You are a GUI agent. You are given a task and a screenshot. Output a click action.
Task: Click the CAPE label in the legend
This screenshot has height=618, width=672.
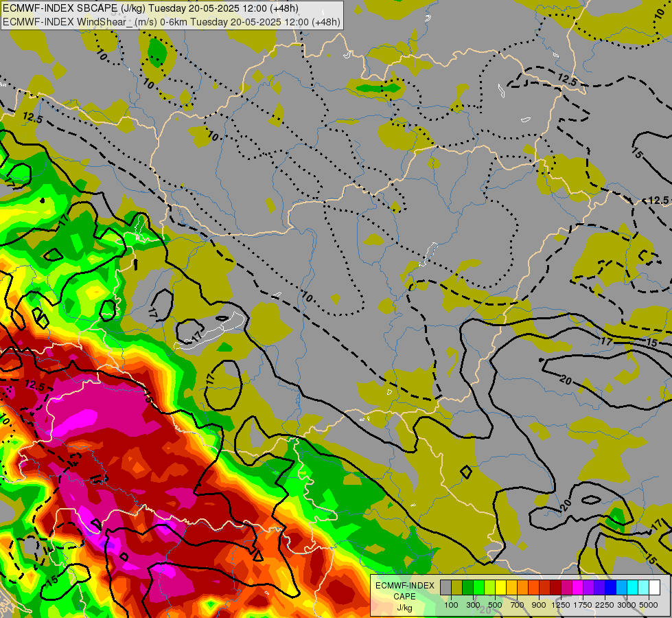(x=404, y=597)
